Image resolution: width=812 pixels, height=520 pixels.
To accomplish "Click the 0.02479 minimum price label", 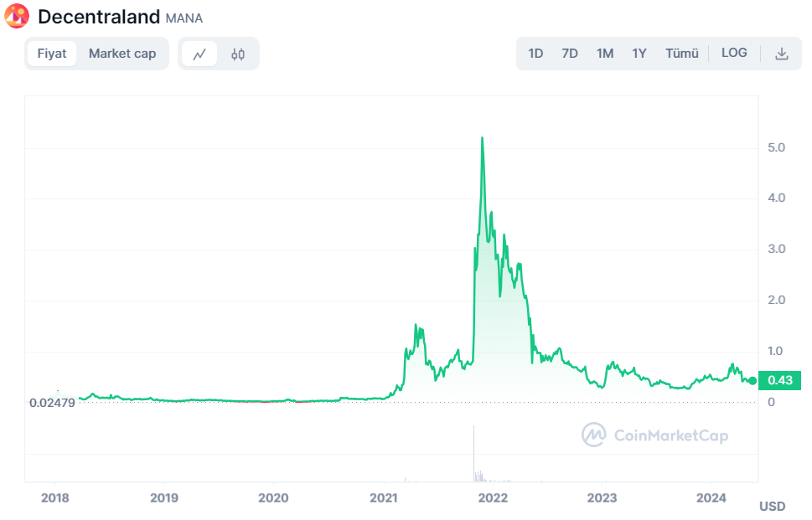I will 54,402.
